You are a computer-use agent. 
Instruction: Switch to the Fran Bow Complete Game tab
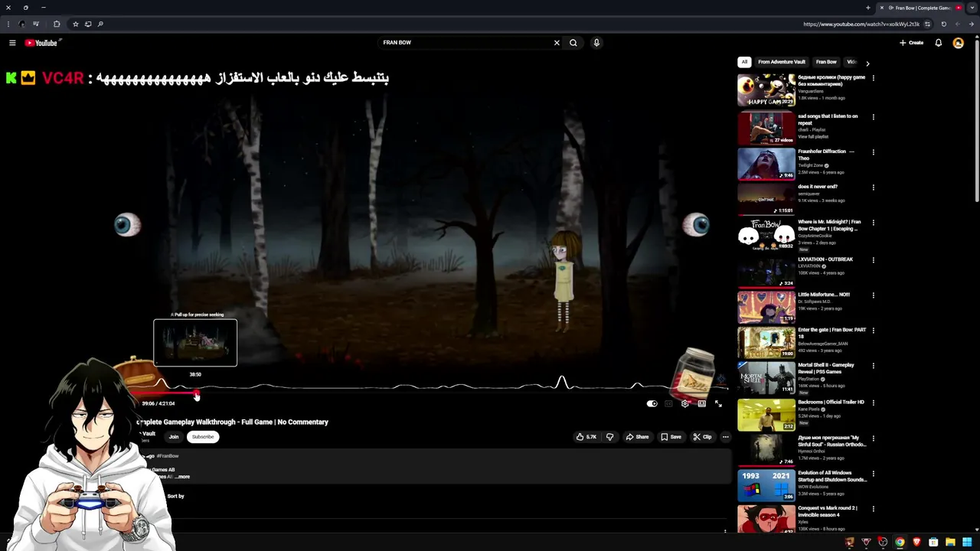pyautogui.click(x=921, y=8)
